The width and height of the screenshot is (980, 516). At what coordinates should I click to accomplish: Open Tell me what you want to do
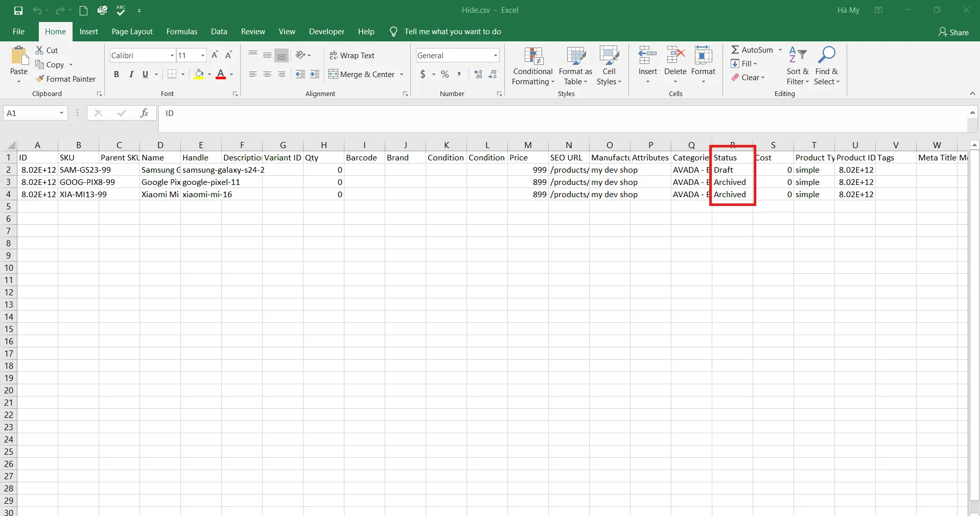(x=452, y=31)
